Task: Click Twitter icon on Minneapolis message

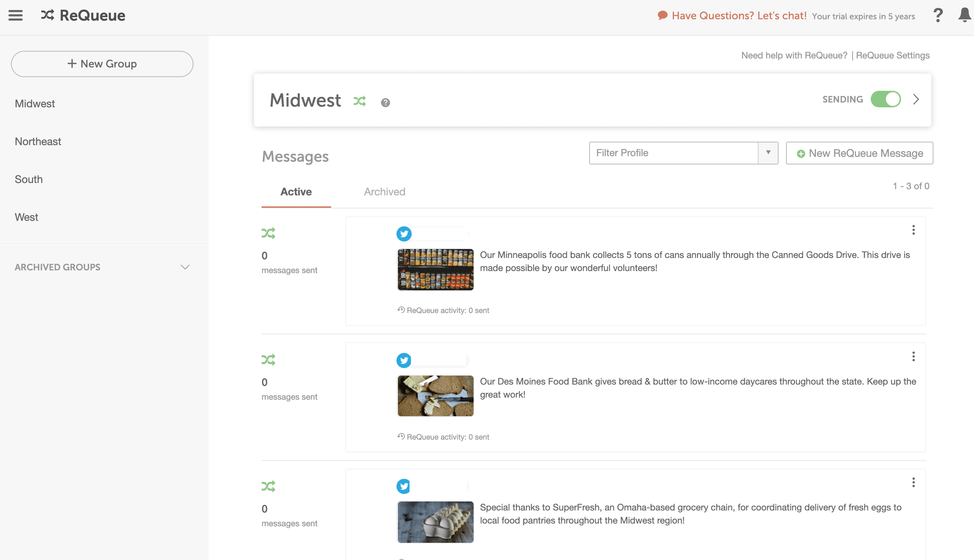Action: 404,234
